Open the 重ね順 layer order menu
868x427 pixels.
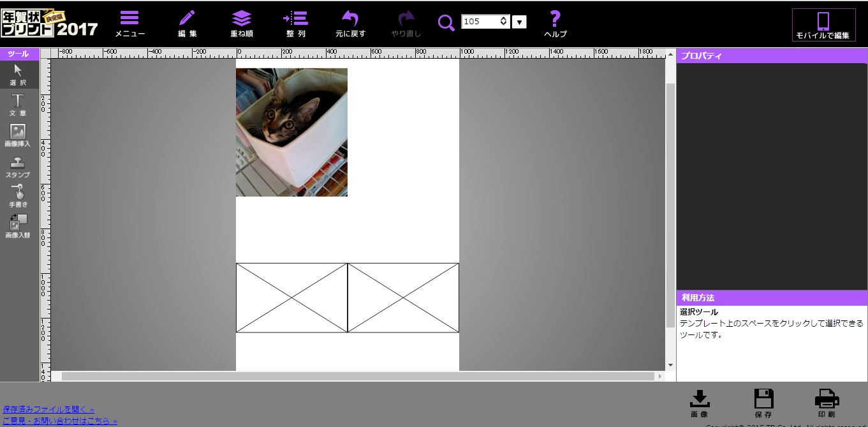[x=242, y=24]
